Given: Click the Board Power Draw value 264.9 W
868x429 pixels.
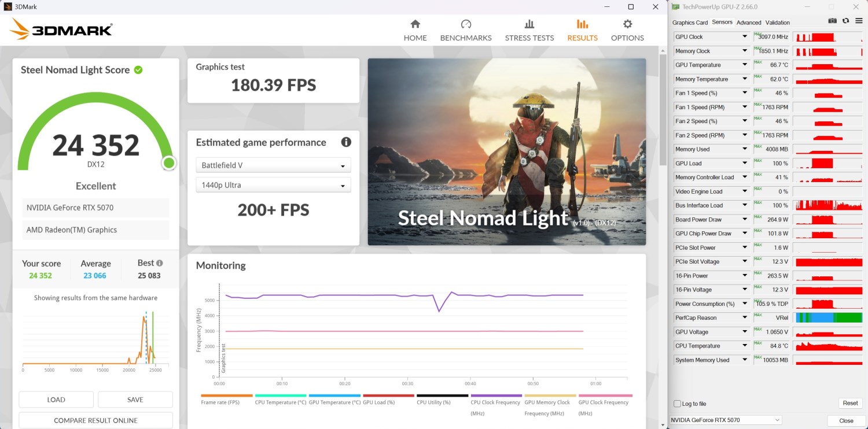Looking at the screenshot, I should tap(772, 220).
